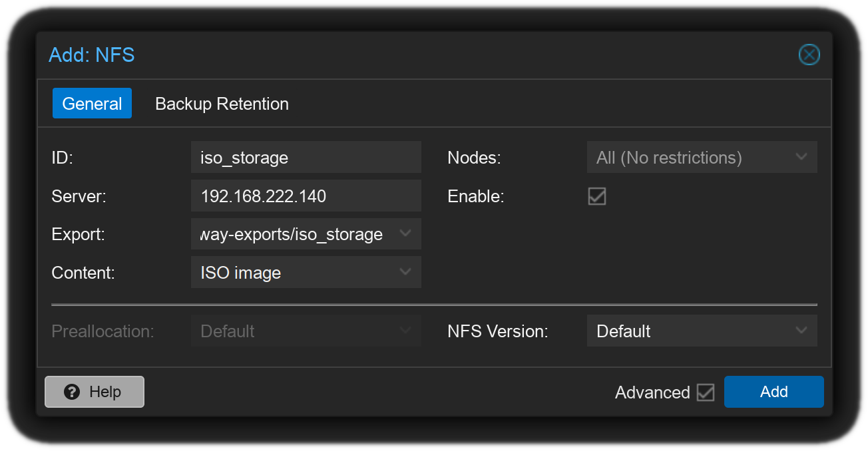
Task: Uncheck the Advanced checkbox
Action: [x=705, y=392]
